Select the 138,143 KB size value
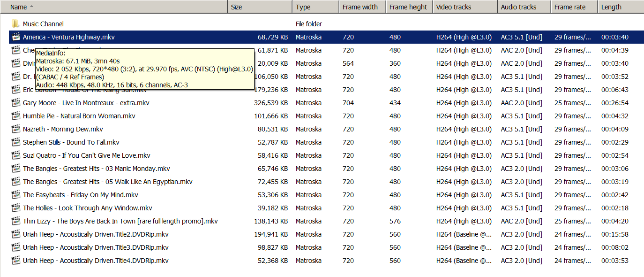The height and width of the screenshot is (277, 644). pos(271,221)
